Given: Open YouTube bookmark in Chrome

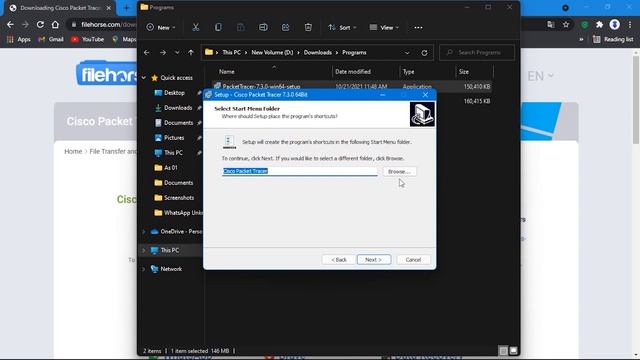Looking at the screenshot, I should pos(87,39).
